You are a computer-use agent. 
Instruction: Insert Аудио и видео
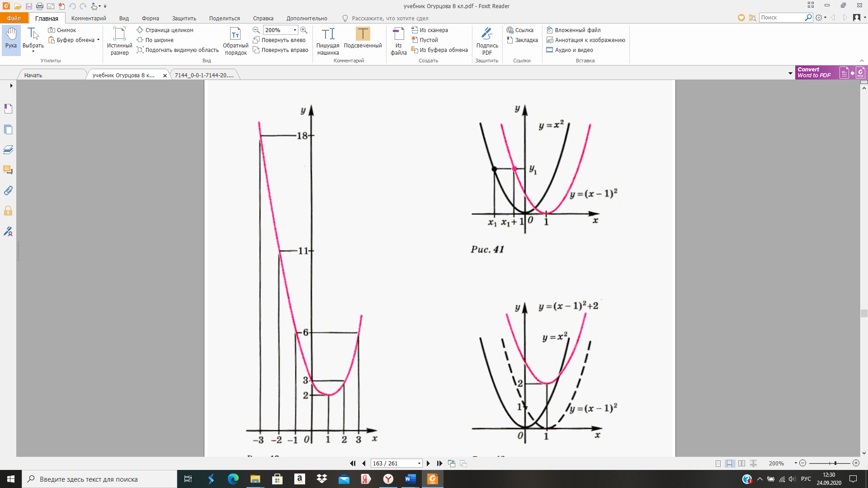pos(570,50)
